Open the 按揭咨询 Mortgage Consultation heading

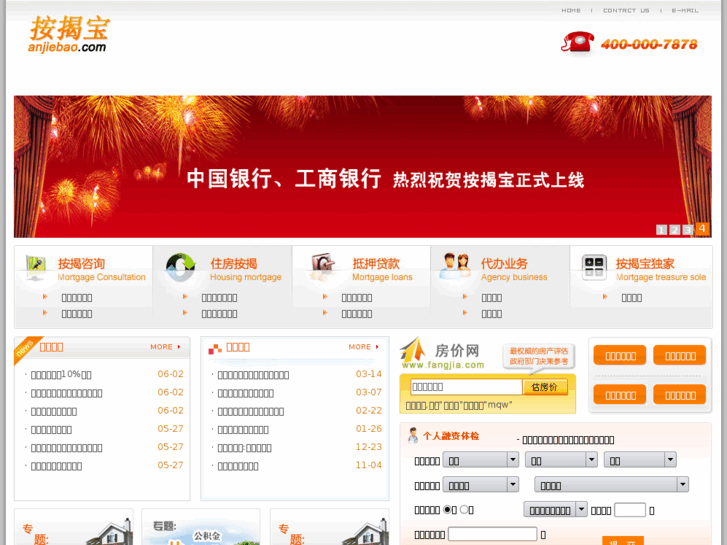point(102,269)
